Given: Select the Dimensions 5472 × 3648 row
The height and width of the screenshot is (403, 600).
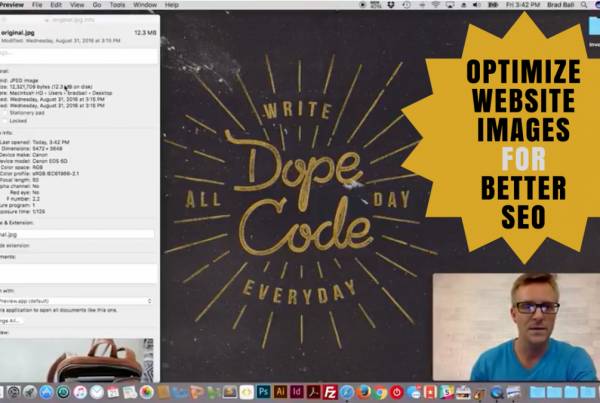Looking at the screenshot, I should [31, 148].
